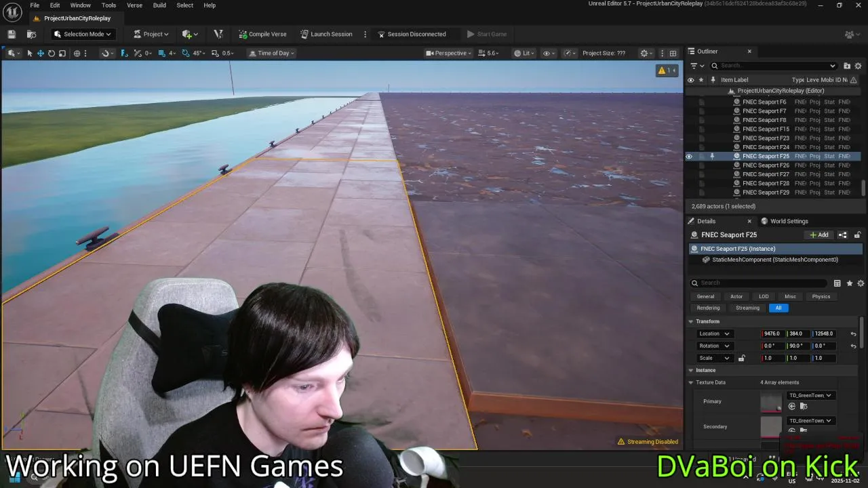Open the Lit view mode dropdown
Image resolution: width=868 pixels, height=488 pixels.
524,53
